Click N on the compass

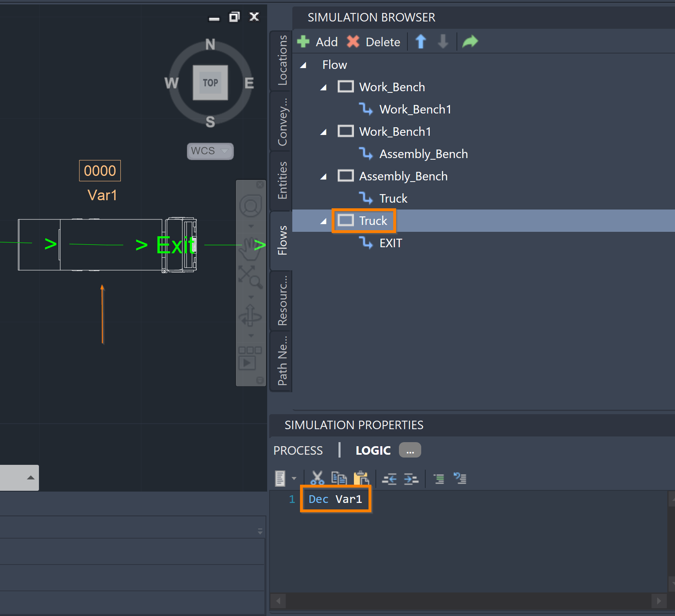tap(210, 44)
